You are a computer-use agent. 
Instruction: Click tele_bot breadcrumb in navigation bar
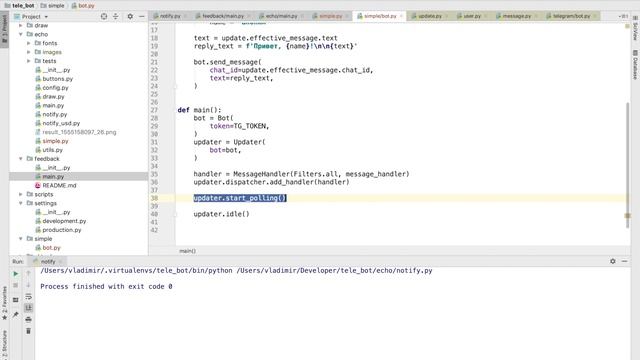(x=19, y=6)
